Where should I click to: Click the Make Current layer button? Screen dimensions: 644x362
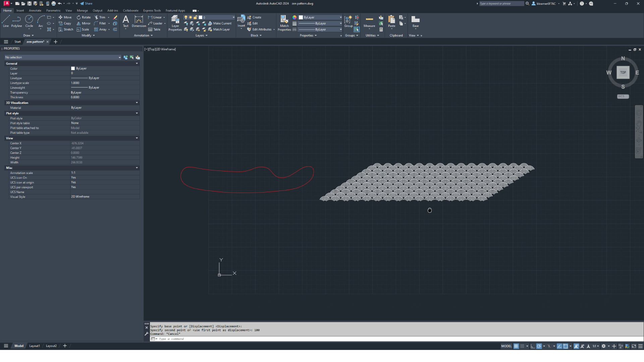pyautogui.click(x=220, y=23)
